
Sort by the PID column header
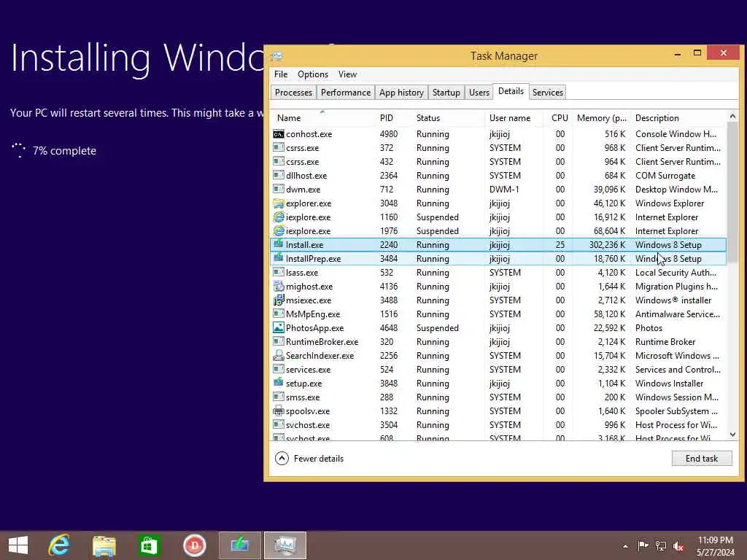click(392, 117)
